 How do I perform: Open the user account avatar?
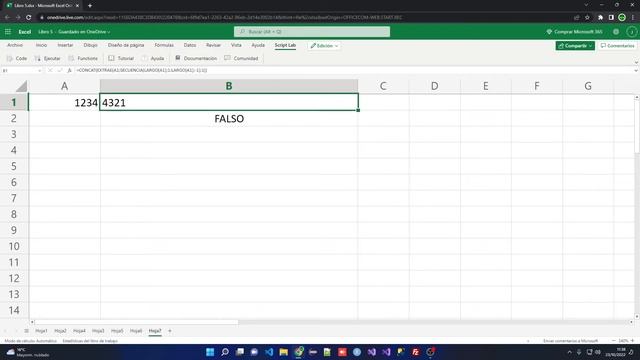tap(631, 32)
